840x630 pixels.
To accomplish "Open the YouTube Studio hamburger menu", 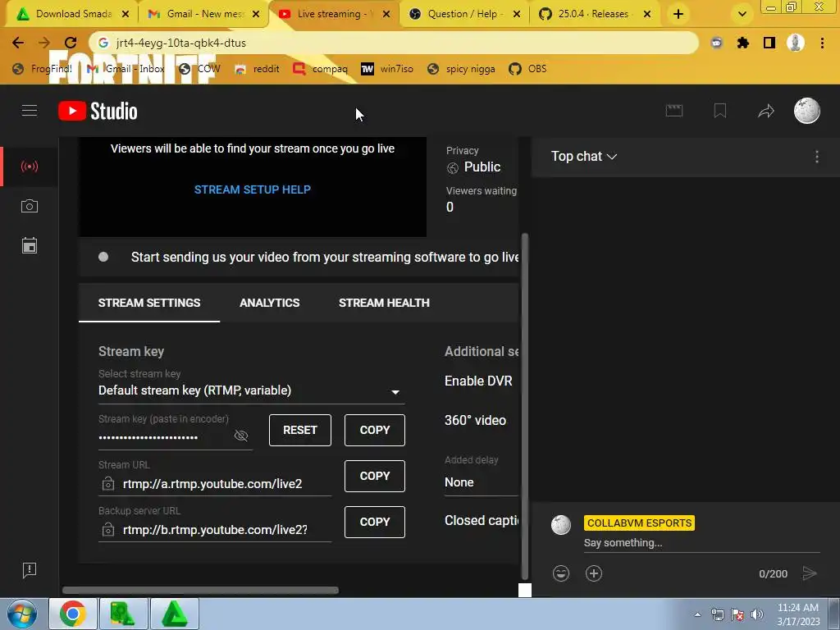I will click(30, 111).
